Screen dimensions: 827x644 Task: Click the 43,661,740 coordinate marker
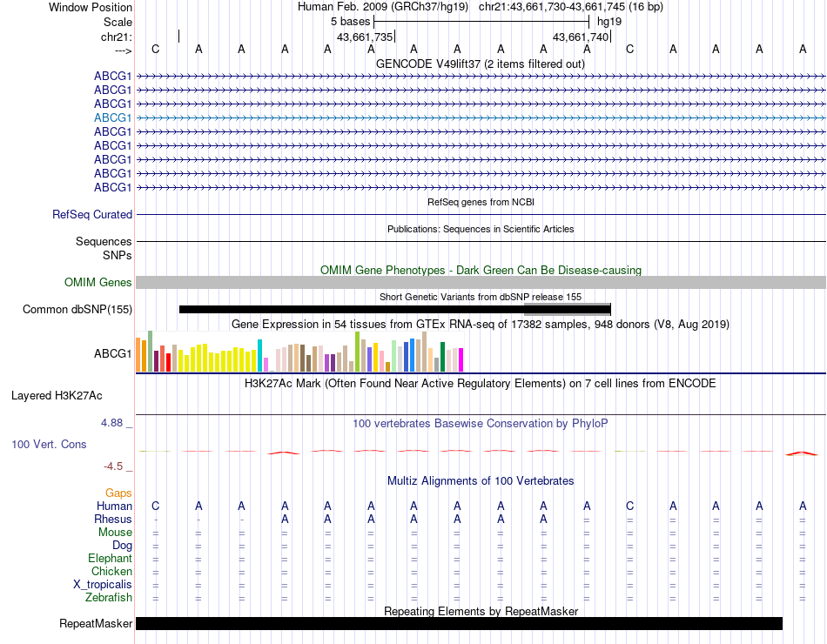click(x=581, y=37)
